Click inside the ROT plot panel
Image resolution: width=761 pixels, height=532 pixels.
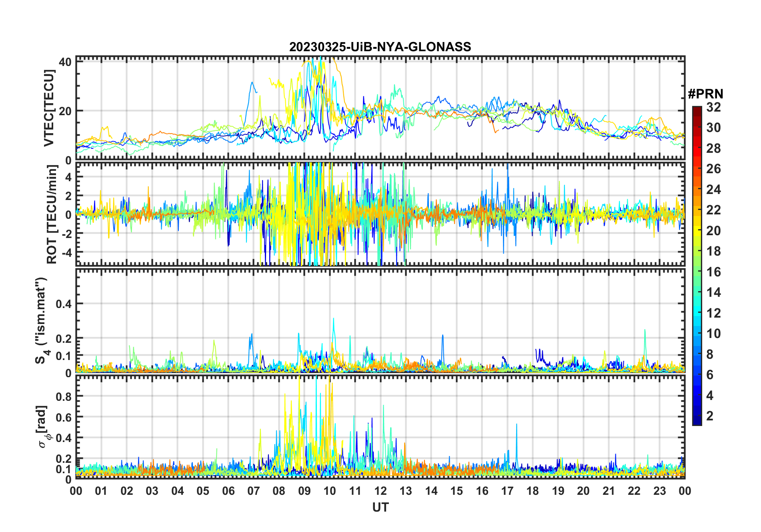click(380, 214)
